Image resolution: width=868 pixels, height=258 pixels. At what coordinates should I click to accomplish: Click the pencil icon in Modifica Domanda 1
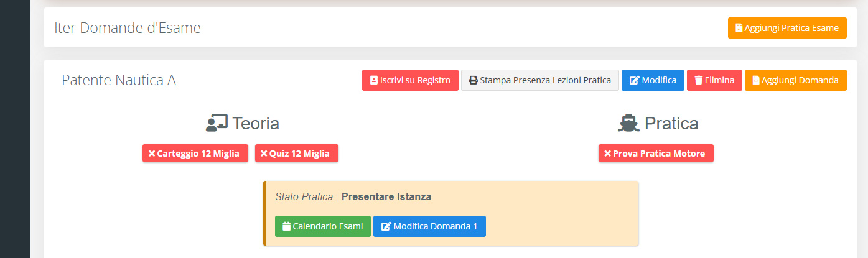tap(386, 226)
